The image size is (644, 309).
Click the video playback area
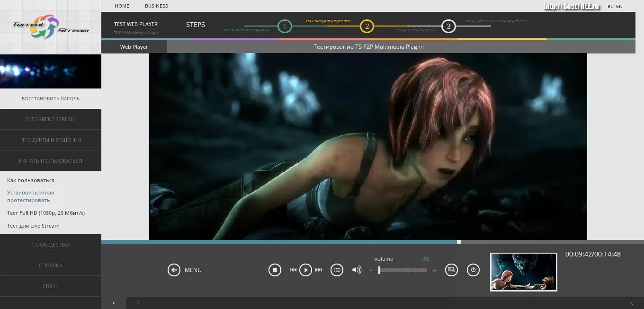coord(368,146)
